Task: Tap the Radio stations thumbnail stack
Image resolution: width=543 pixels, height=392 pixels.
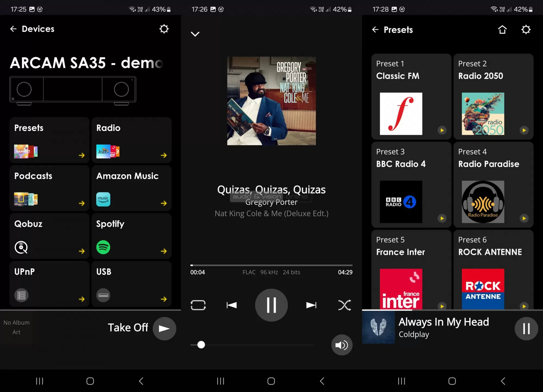Action: pyautogui.click(x=108, y=151)
